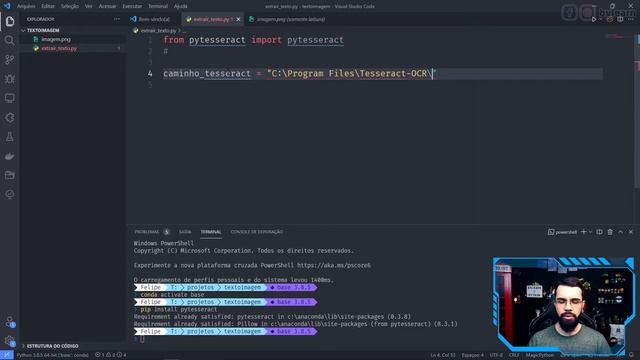Select the powershell terminal label
This screenshot has height=360, width=640.
[562, 232]
